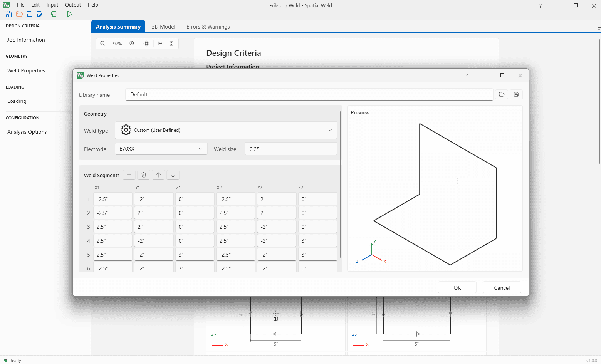Image resolution: width=601 pixels, height=364 pixels.
Task: Close the Weld Properties dialog
Action: [x=520, y=75]
